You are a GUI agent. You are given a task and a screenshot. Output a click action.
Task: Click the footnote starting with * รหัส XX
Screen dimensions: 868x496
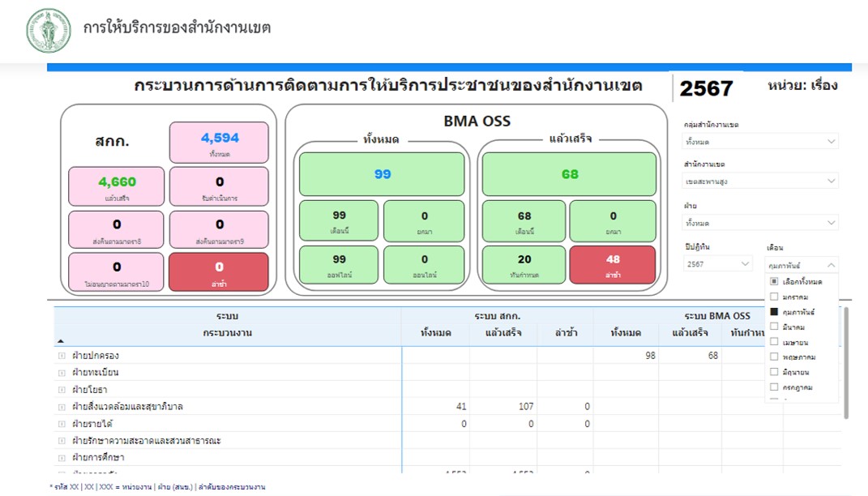pyautogui.click(x=157, y=487)
